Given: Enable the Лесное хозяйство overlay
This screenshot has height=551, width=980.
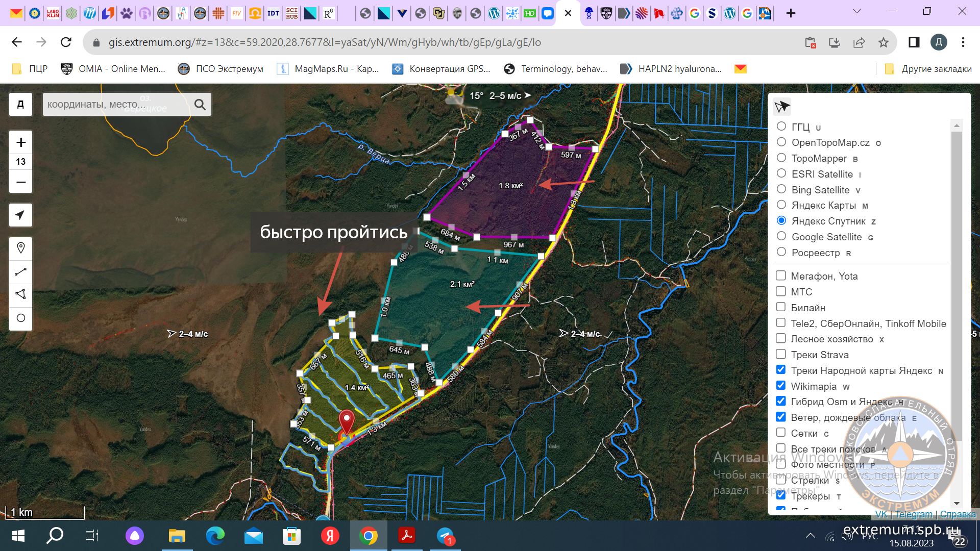Looking at the screenshot, I should click(781, 338).
